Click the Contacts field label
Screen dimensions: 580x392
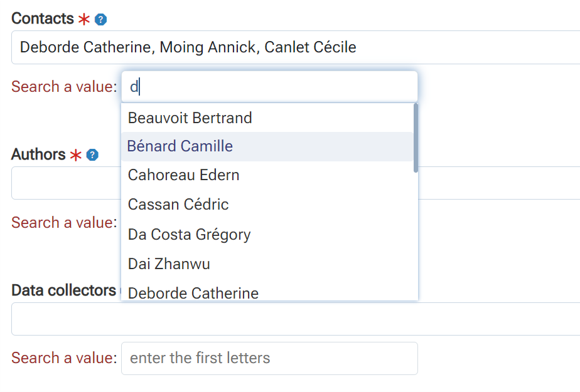pyautogui.click(x=43, y=18)
